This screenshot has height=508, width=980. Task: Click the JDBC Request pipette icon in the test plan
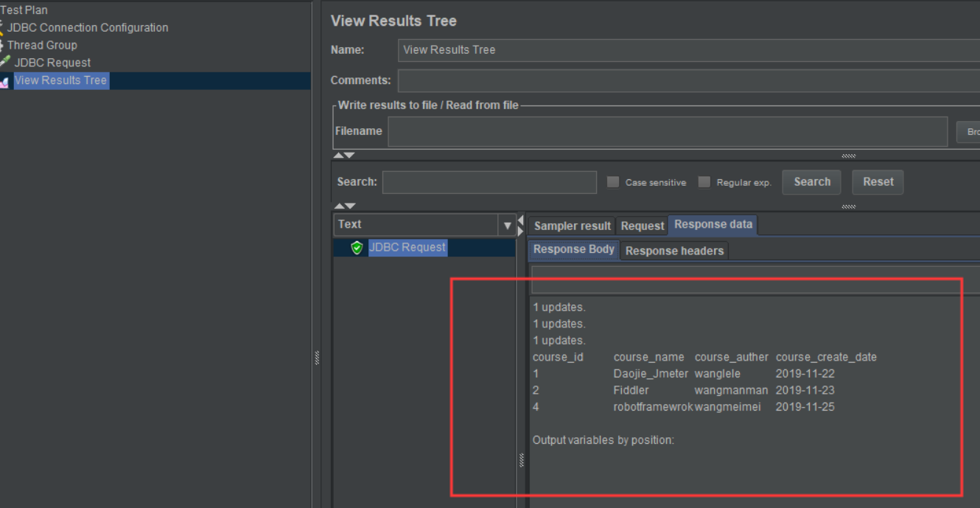point(5,63)
